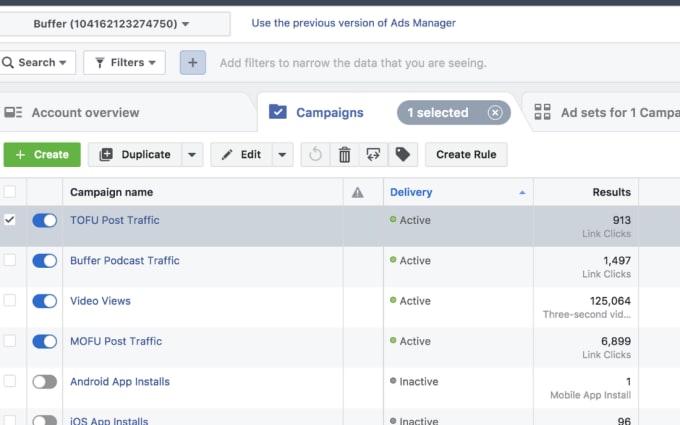Click the export/import icon in toolbar
Image resolution: width=680 pixels, height=425 pixels.
point(373,154)
